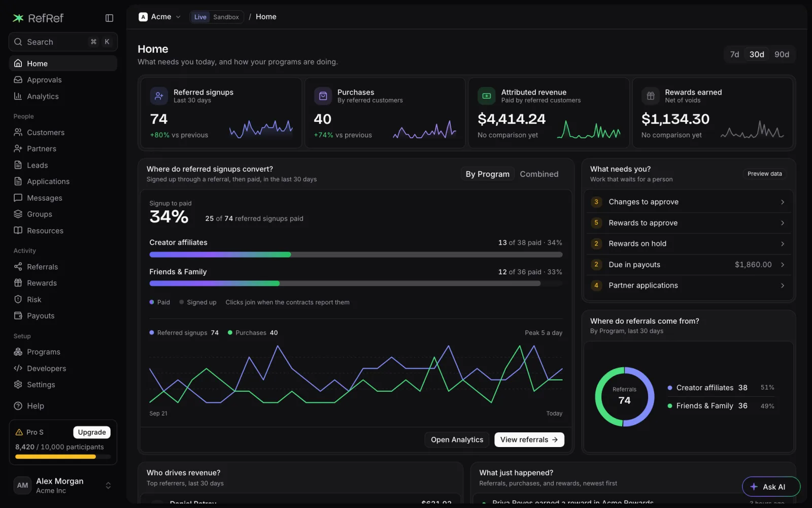Switch environment to Sandbox
Screen dimensions: 812x508
tap(226, 17)
